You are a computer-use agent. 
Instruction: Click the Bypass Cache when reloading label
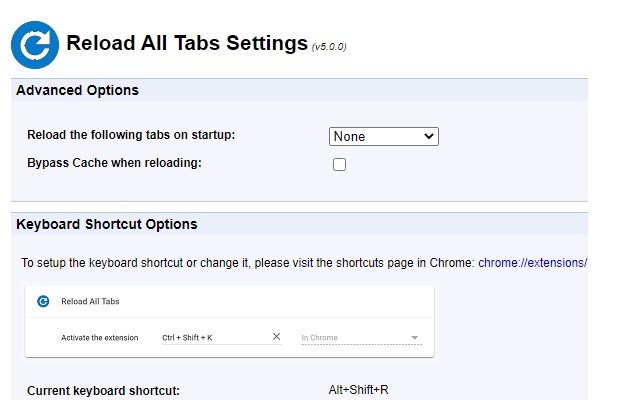click(115, 162)
